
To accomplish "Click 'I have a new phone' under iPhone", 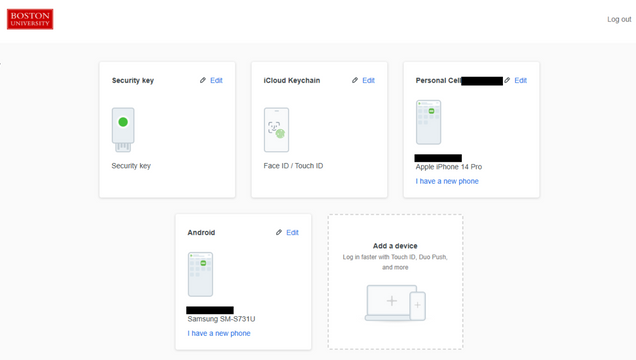I will pos(447,181).
